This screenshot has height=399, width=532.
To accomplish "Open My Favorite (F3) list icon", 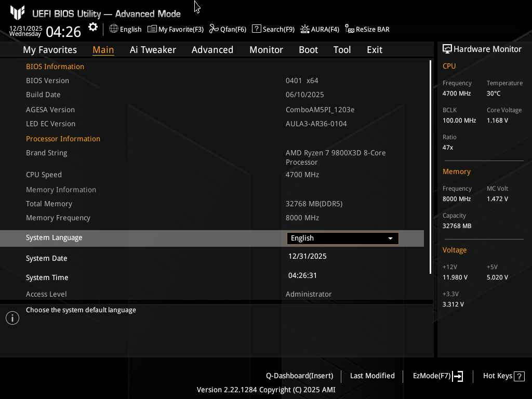I will pyautogui.click(x=152, y=29).
